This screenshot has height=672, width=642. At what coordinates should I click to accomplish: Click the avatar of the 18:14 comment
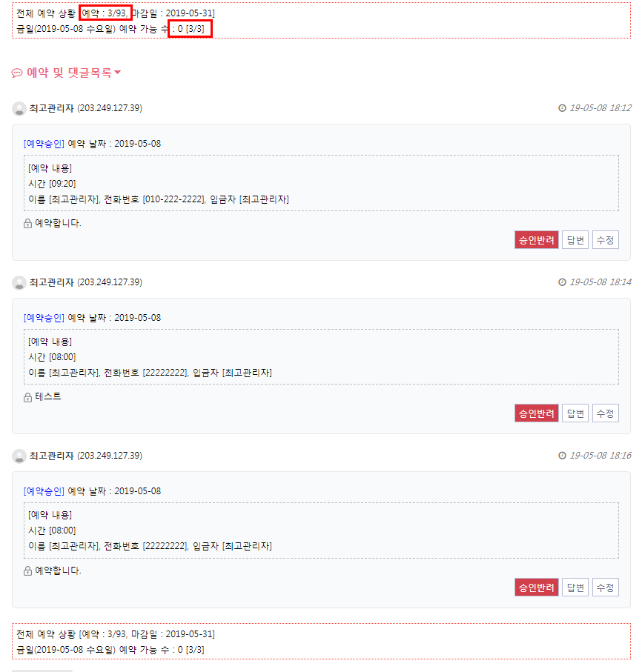click(x=19, y=283)
